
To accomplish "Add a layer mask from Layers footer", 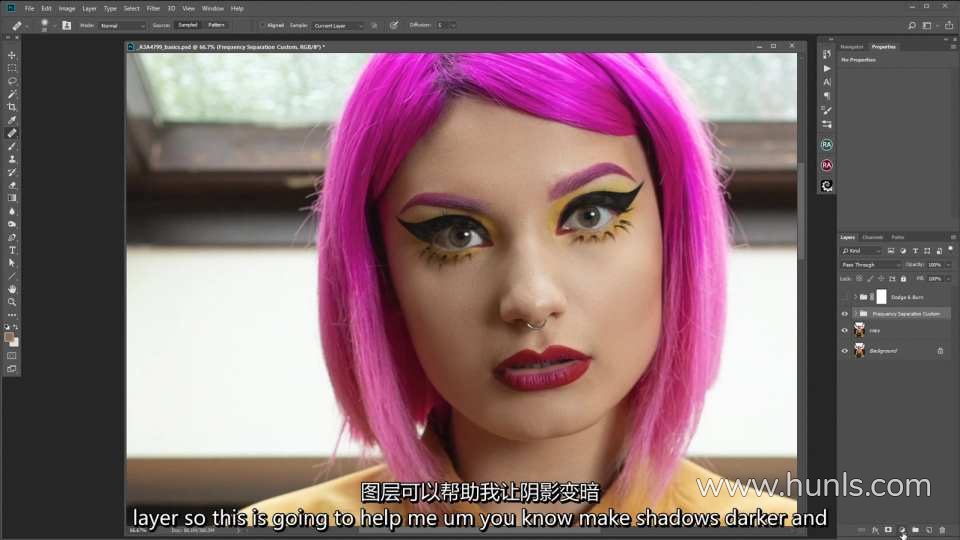I will click(x=888, y=530).
